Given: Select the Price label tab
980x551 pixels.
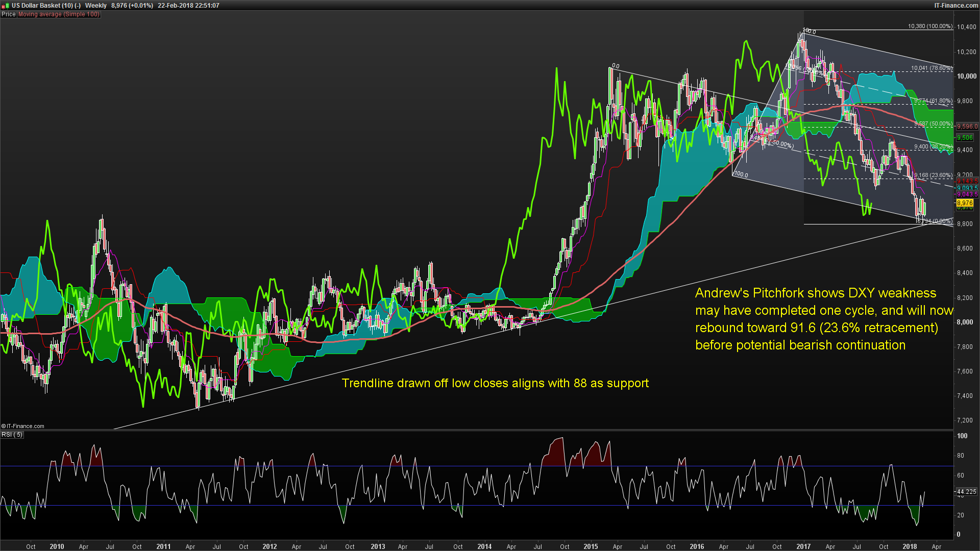Looking at the screenshot, I should point(9,14).
